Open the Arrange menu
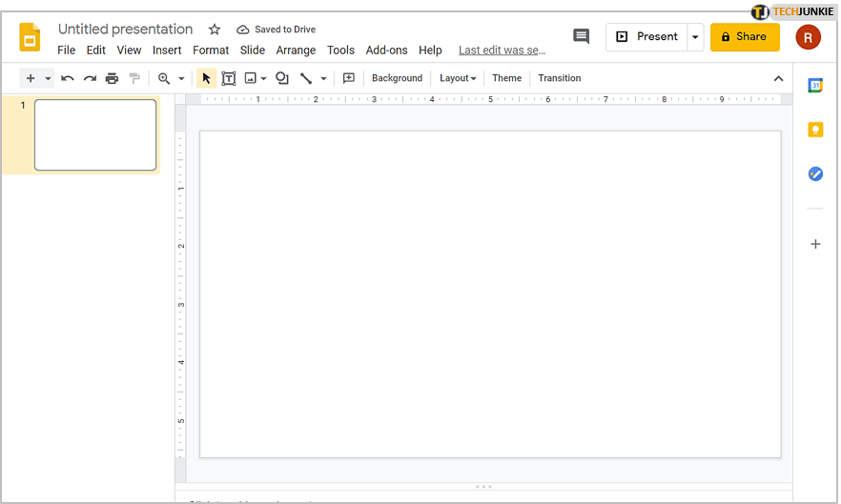This screenshot has width=841, height=504. point(296,50)
